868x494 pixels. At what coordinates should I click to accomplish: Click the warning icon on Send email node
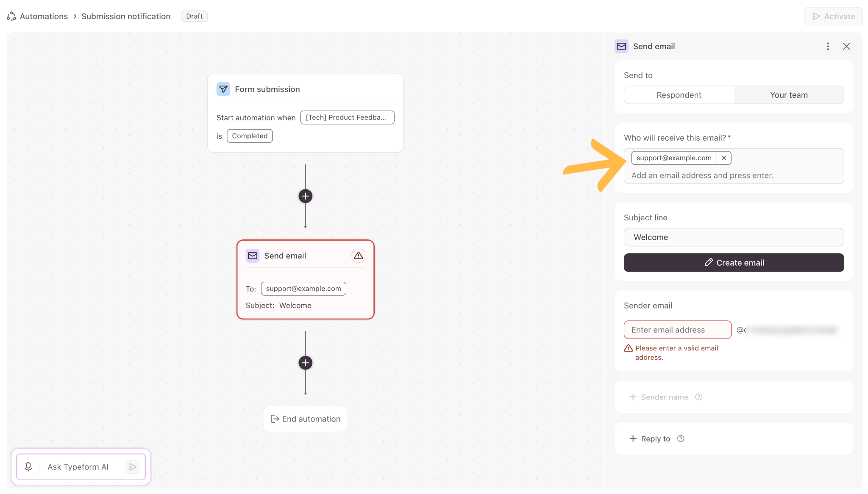point(359,255)
